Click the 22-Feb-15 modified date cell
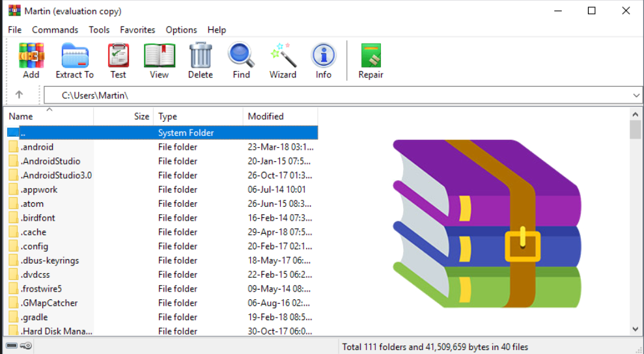Viewport: 644px width, 354px height. (x=280, y=275)
